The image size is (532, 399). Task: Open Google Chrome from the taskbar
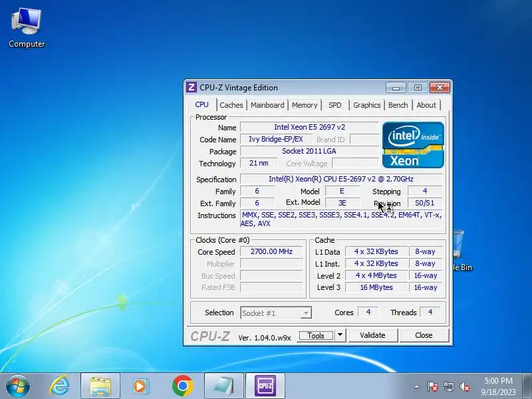182,386
